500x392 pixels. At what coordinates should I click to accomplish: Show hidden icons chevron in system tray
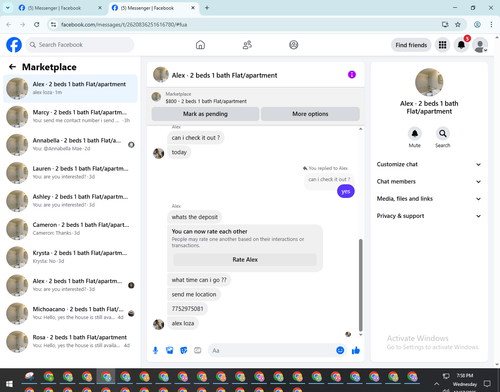click(x=436, y=384)
